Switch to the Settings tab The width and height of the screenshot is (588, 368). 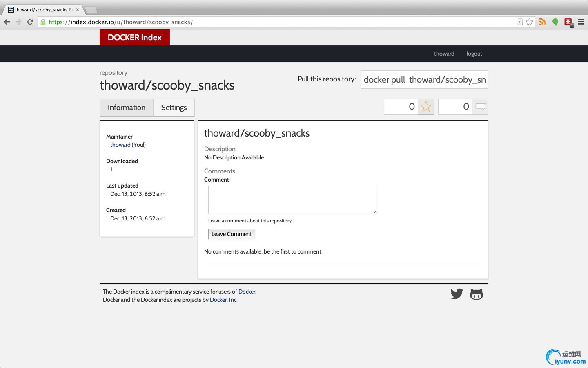coord(174,108)
